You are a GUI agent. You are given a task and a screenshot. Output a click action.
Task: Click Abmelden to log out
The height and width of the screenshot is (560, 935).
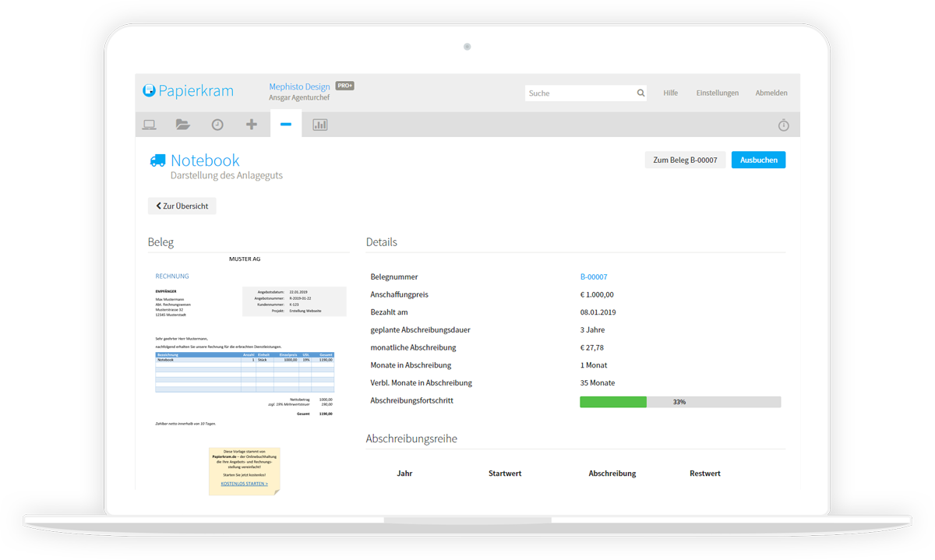(771, 93)
